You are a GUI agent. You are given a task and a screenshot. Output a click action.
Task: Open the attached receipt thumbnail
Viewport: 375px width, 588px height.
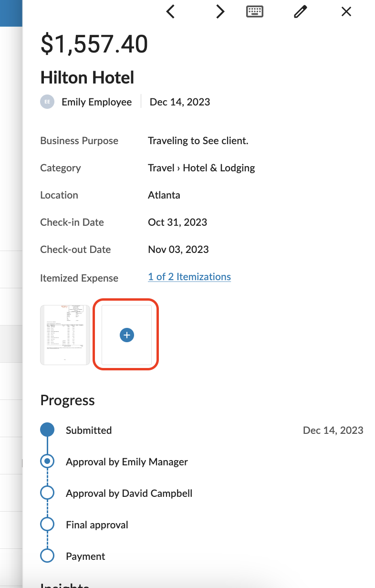[65, 335]
